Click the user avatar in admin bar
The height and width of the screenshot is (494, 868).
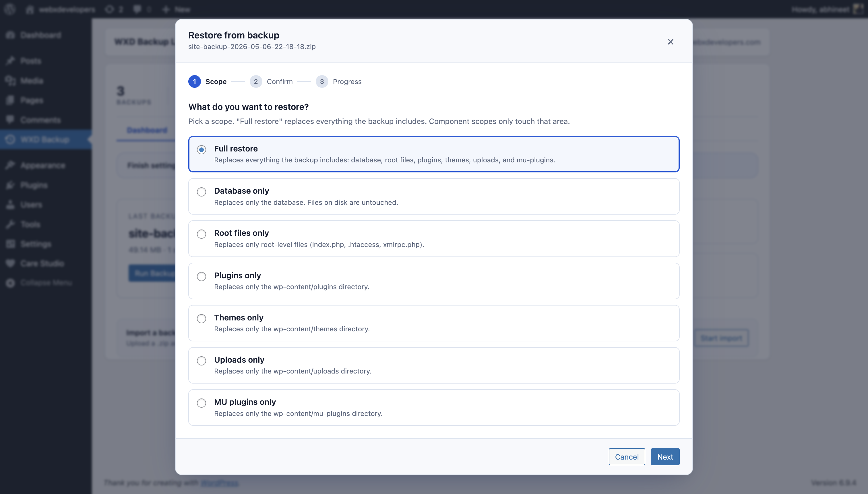click(858, 9)
